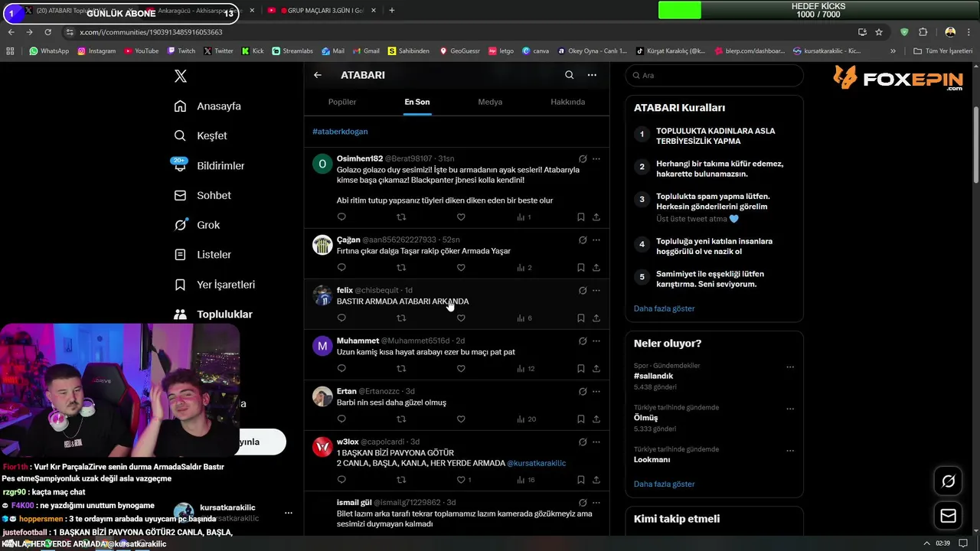Like felix's BASTIR ARMADA post

(461, 318)
